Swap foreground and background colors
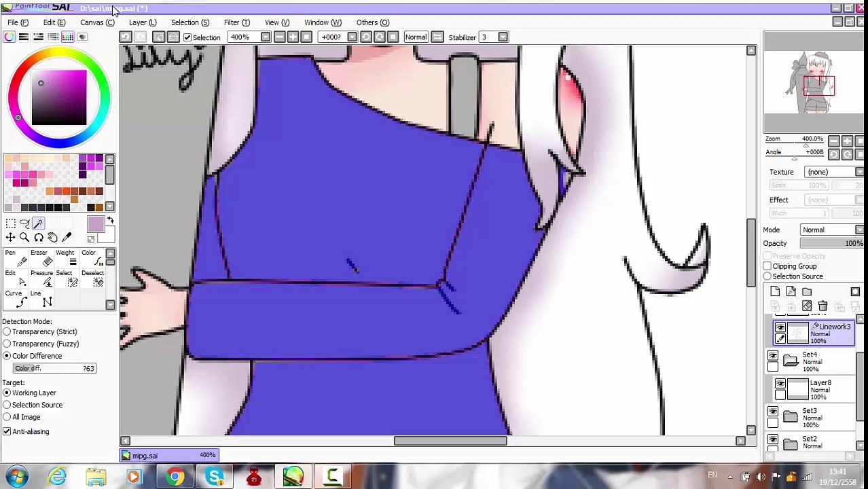Viewport: 868px width, 489px height. pos(110,221)
